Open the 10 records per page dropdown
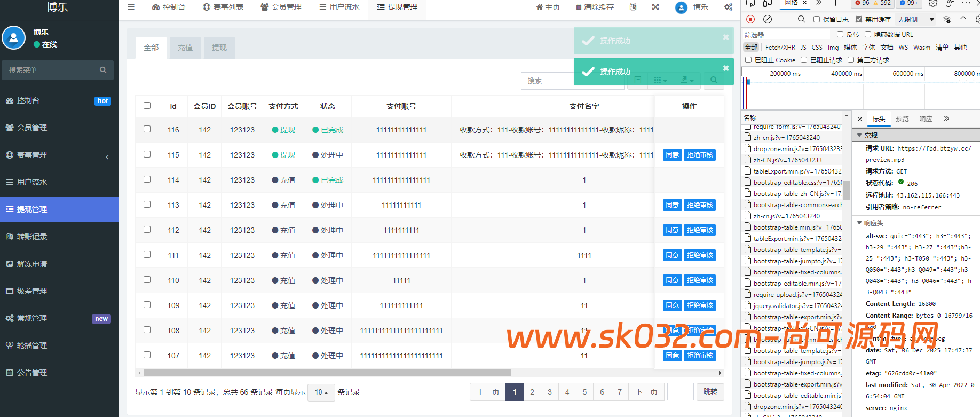The image size is (980, 417). click(x=321, y=392)
